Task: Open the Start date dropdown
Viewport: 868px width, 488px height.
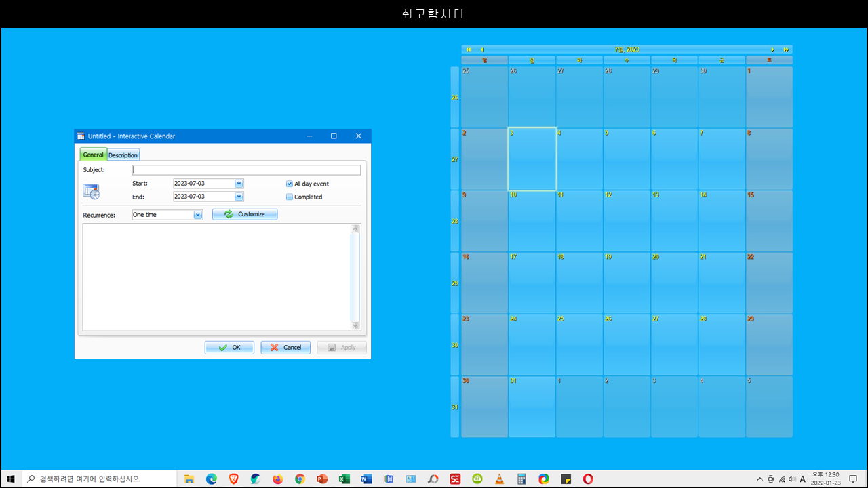Action: [239, 184]
